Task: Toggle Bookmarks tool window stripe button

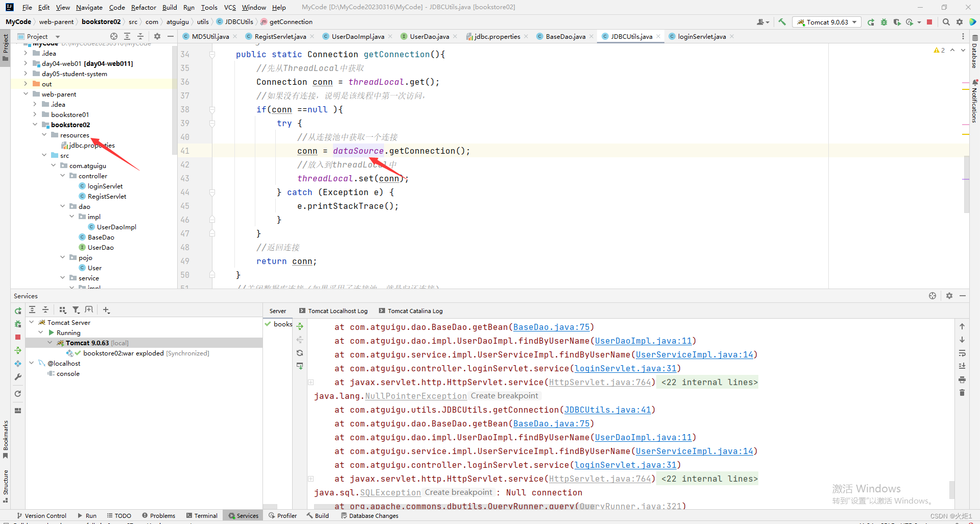Action: click(x=5, y=439)
